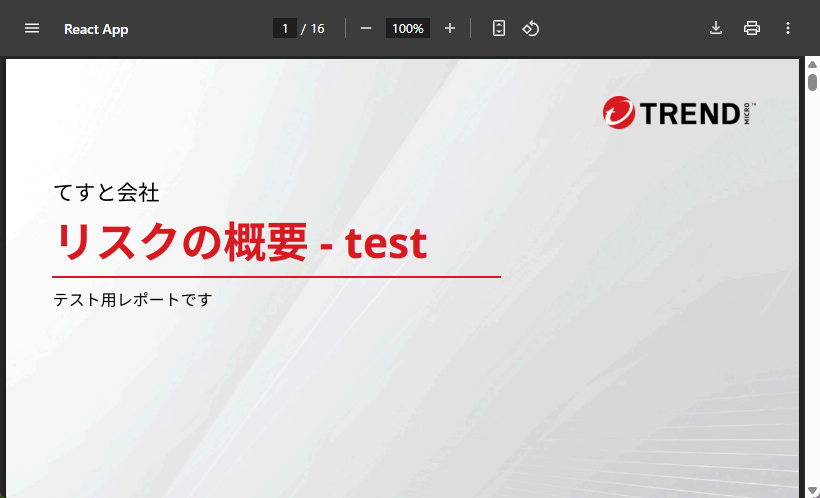Click the zoom in plus icon
The width and height of the screenshot is (820, 498).
coord(450,28)
